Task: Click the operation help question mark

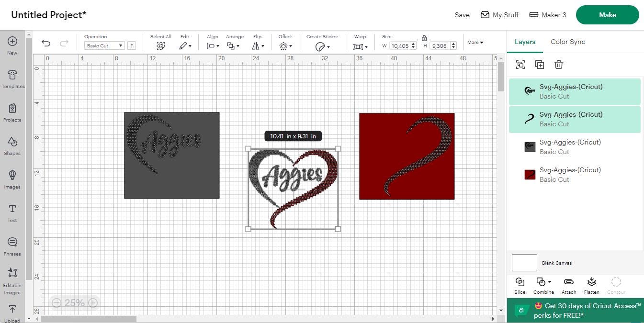Action: pyautogui.click(x=132, y=46)
